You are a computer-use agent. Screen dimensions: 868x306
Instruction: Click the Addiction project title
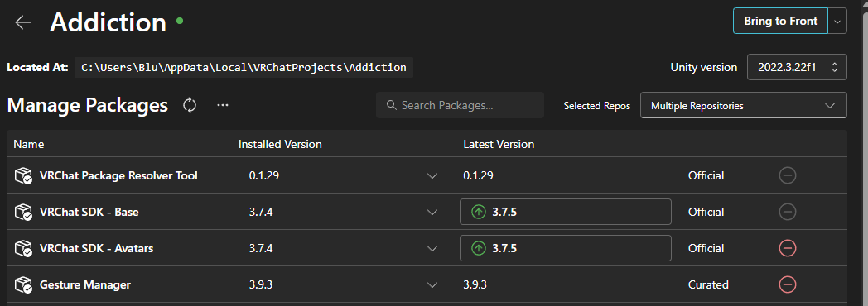(108, 22)
